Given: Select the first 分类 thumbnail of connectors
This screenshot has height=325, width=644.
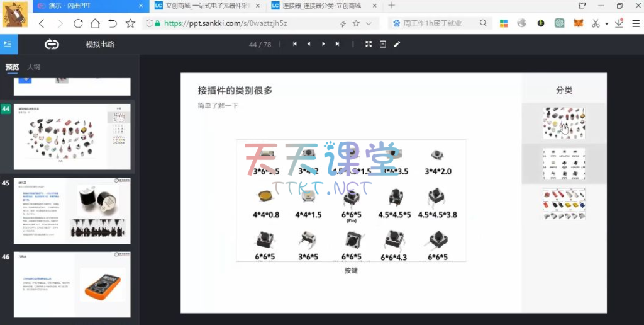Looking at the screenshot, I should [563, 123].
